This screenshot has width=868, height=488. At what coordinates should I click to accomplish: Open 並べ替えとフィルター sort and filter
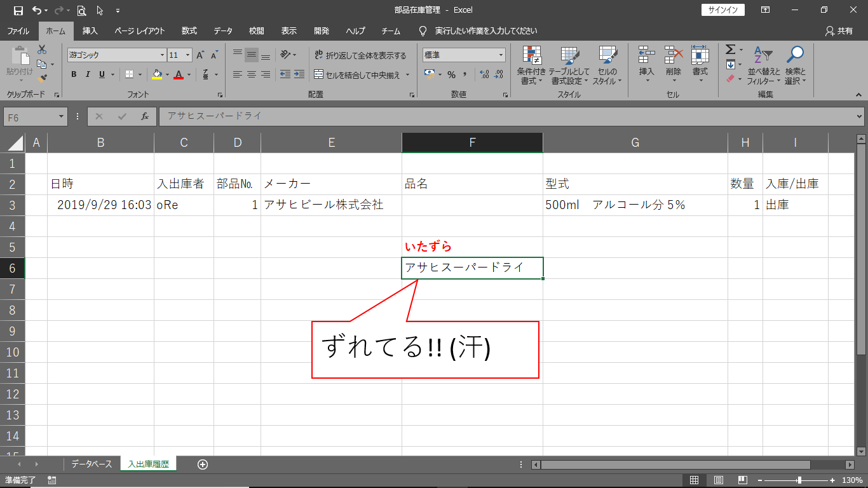pos(763,65)
